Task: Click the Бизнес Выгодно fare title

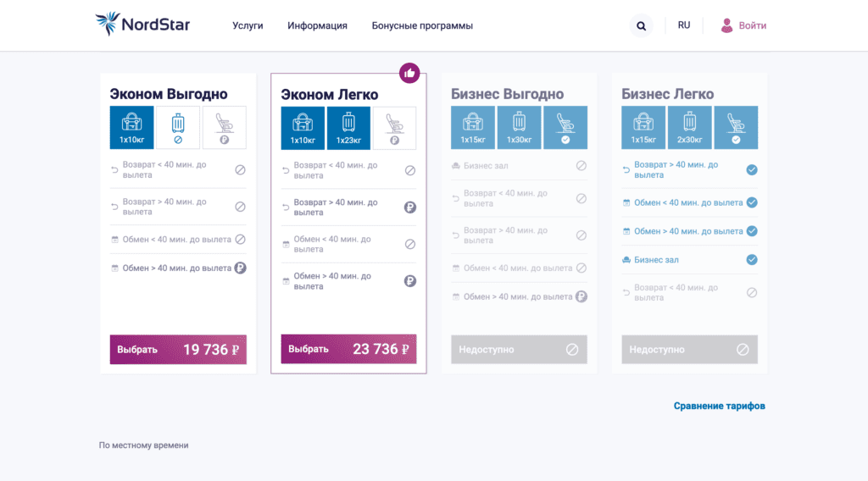Action: pos(507,94)
